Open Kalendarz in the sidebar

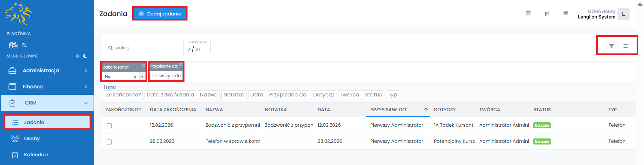(x=36, y=155)
